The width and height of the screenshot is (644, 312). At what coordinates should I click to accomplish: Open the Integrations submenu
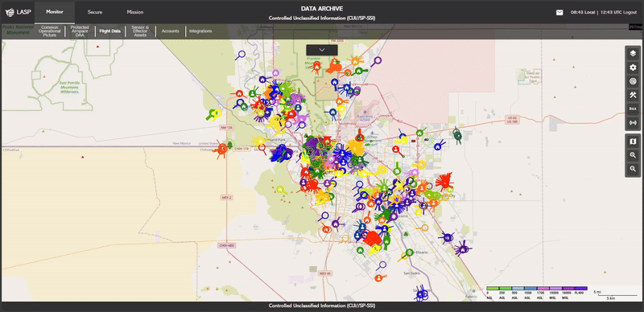click(200, 31)
